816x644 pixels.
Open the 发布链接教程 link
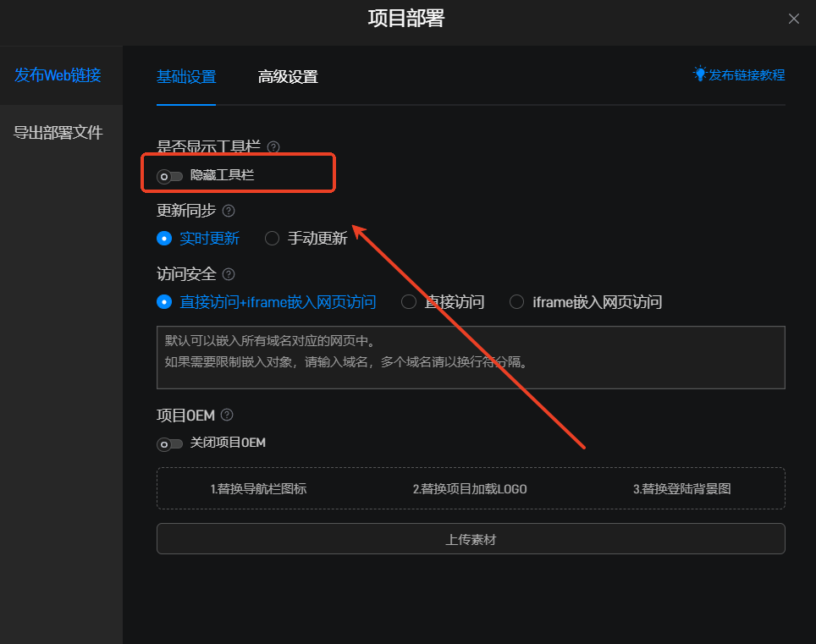tap(747, 75)
